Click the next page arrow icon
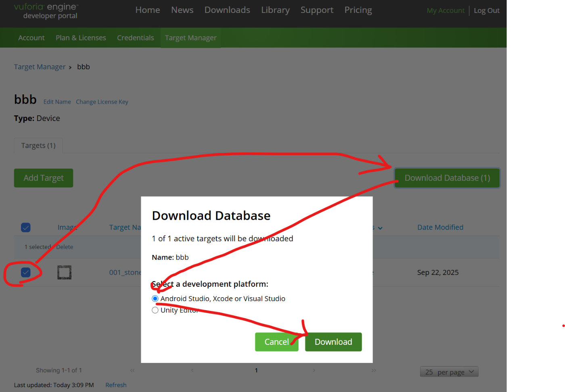 tap(314, 370)
